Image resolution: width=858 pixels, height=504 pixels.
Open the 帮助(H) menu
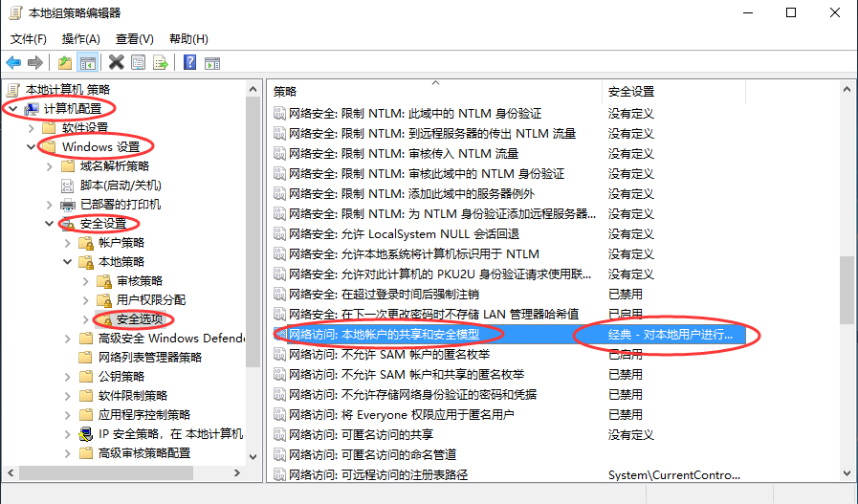pos(188,39)
